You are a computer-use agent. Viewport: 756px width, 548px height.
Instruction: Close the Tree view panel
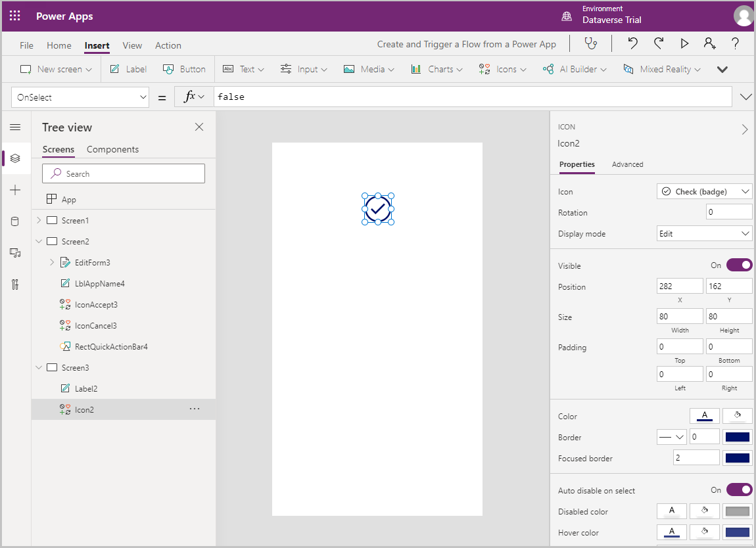[199, 127]
